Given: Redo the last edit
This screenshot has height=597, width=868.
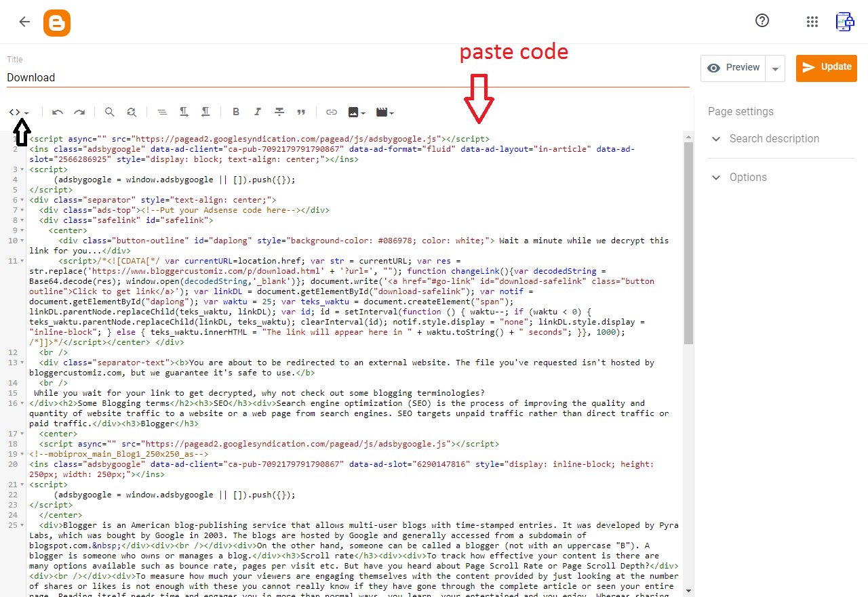Looking at the screenshot, I should (x=79, y=112).
